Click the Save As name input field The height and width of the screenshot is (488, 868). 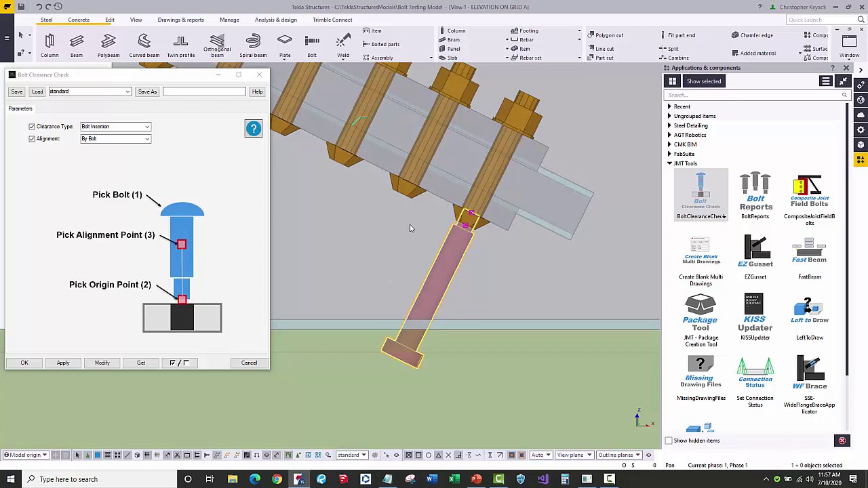coord(204,91)
